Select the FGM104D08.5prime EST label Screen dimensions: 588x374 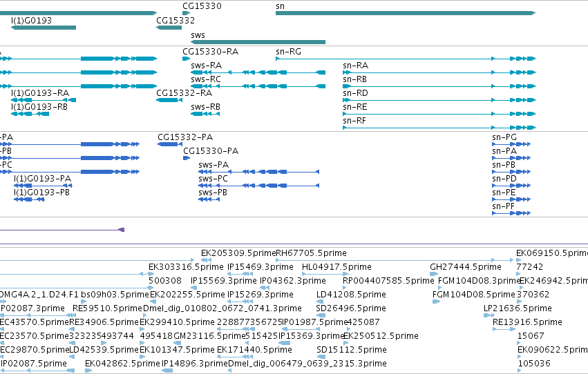click(474, 295)
